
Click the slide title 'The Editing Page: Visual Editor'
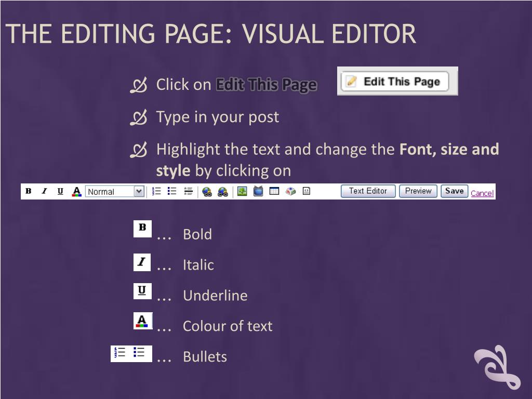point(211,34)
